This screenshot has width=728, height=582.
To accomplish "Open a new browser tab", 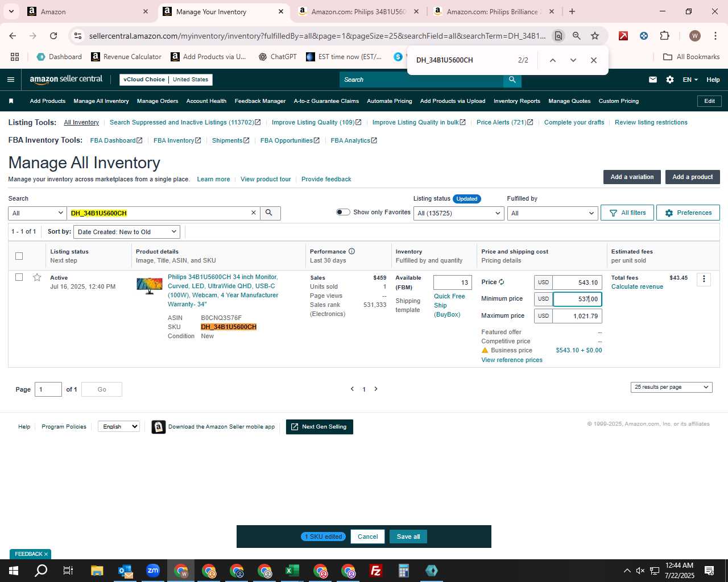I will click(572, 11).
